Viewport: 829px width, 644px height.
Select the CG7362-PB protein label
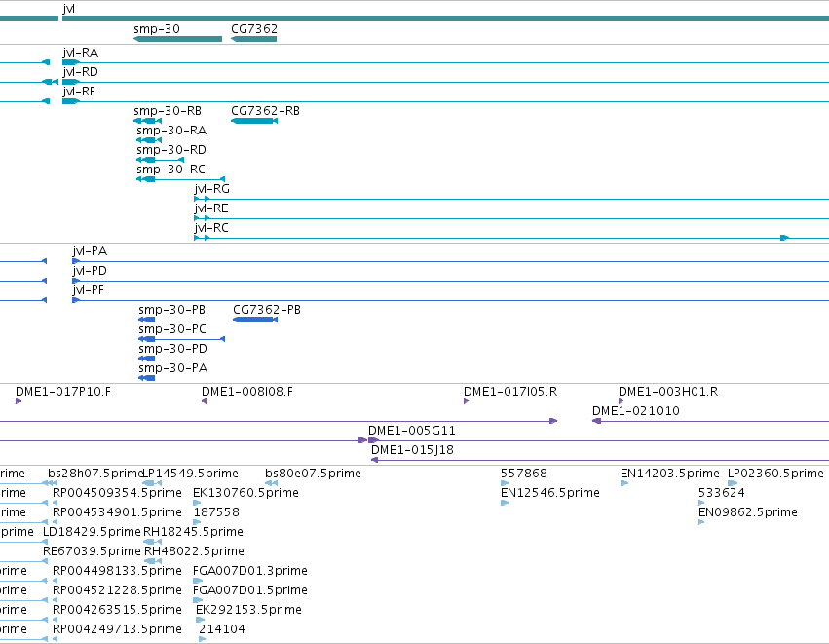[x=267, y=310]
